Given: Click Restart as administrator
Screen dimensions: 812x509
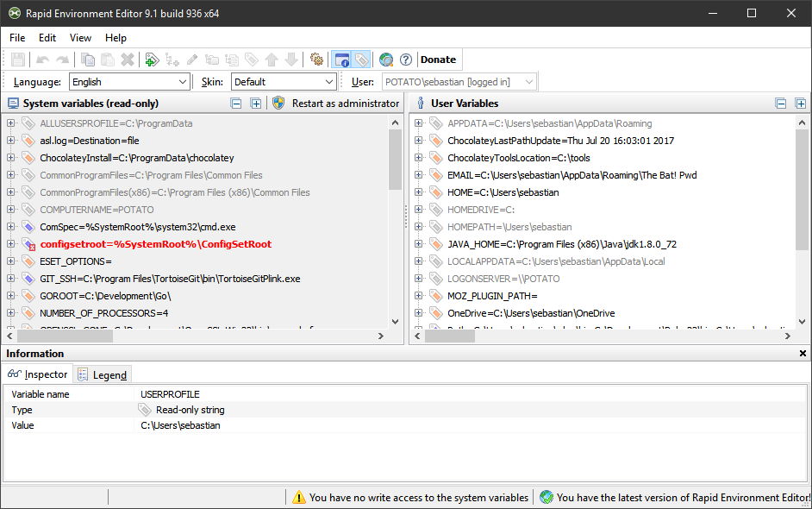Looking at the screenshot, I should pos(346,104).
